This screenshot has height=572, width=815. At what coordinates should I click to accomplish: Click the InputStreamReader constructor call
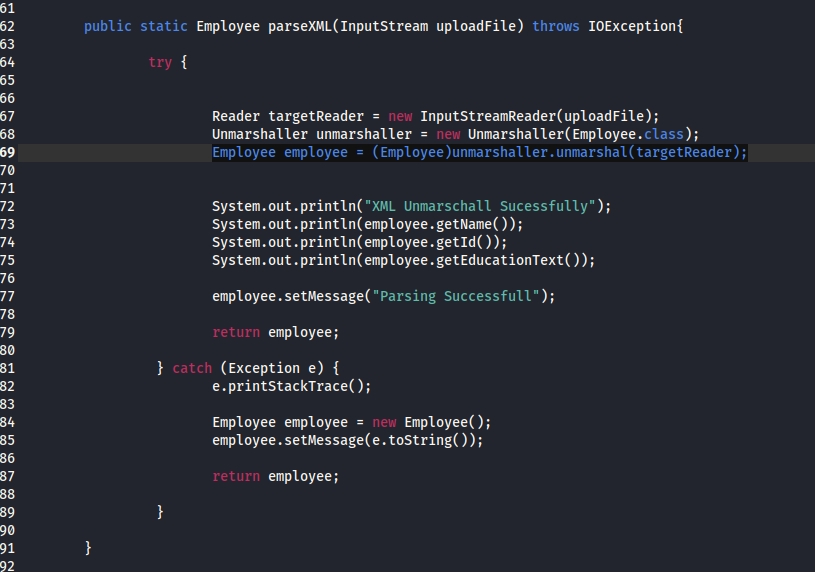(x=483, y=116)
